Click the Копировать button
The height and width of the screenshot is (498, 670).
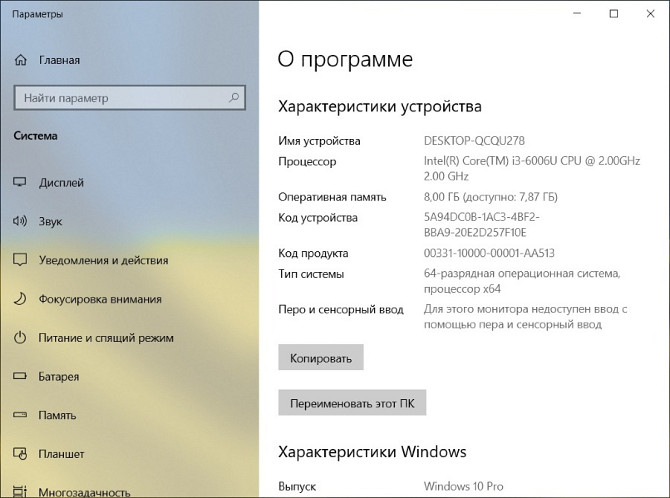pyautogui.click(x=321, y=357)
